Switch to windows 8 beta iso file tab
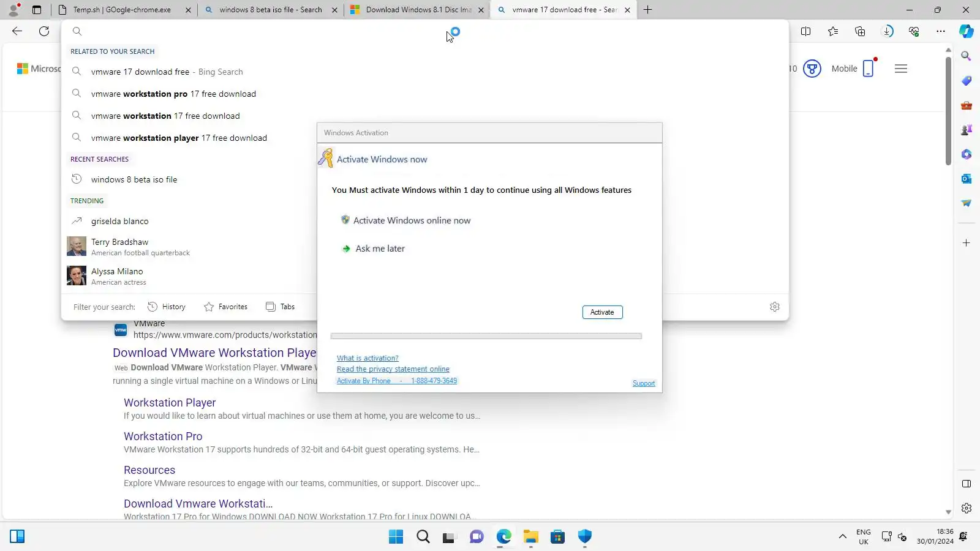The width and height of the screenshot is (980, 551). 271,10
